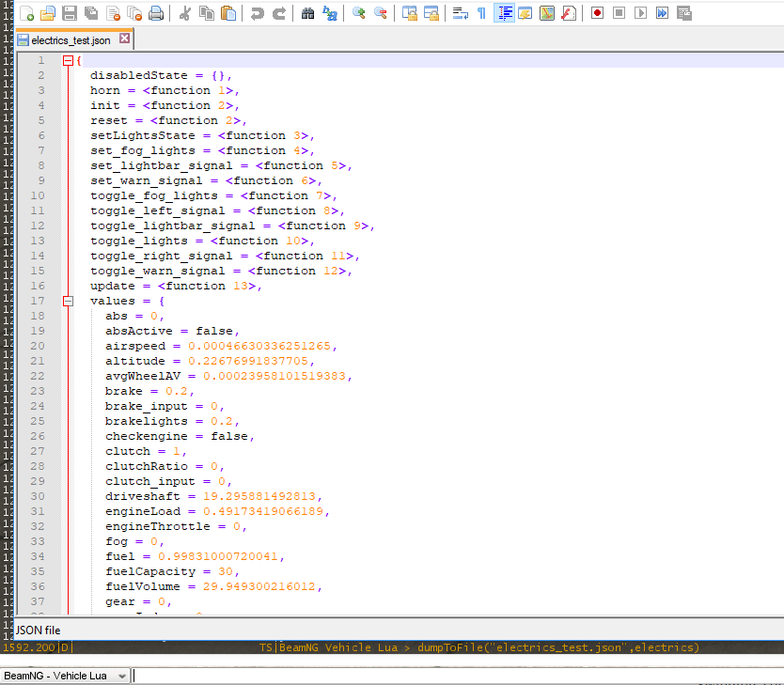Viewport: 784px width, 685px height.
Task: Click airspeed value 0.00046630336251265
Action: [x=259, y=346]
